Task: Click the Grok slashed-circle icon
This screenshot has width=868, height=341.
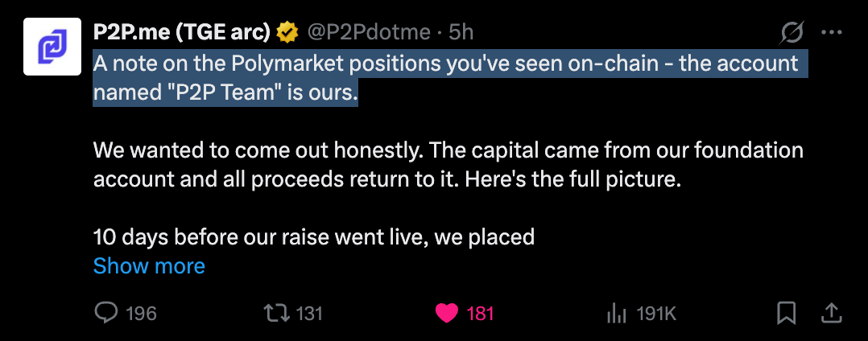Action: [x=792, y=33]
